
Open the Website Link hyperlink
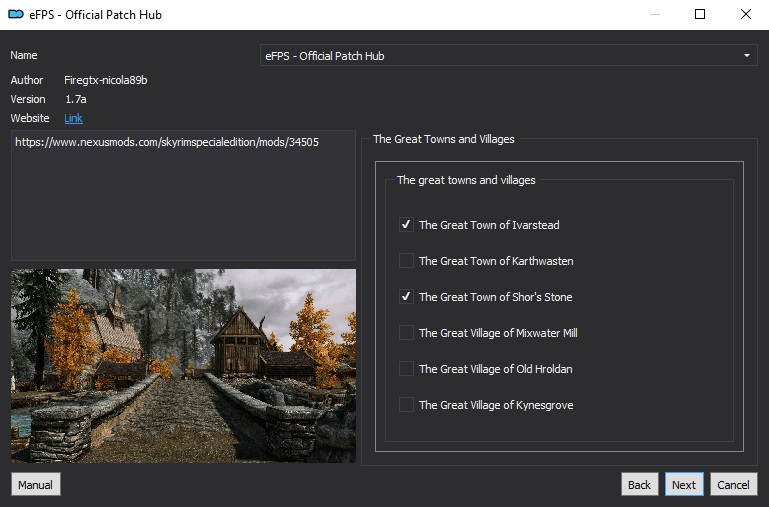74,118
